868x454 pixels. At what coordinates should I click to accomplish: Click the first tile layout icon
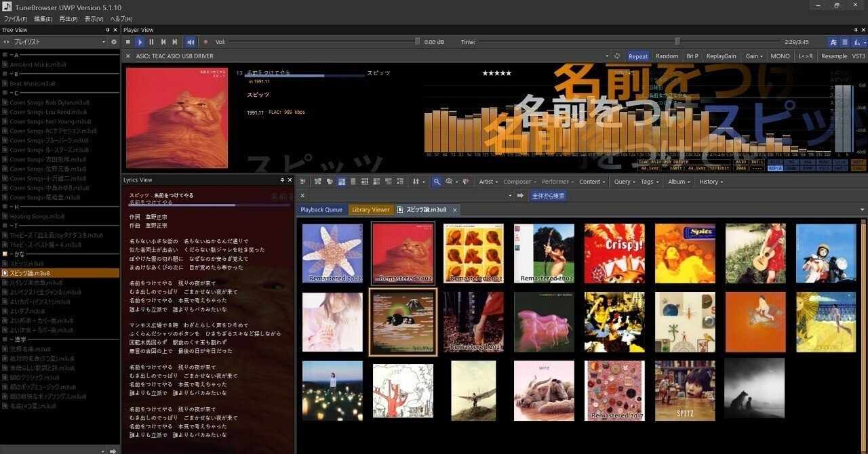point(318,182)
